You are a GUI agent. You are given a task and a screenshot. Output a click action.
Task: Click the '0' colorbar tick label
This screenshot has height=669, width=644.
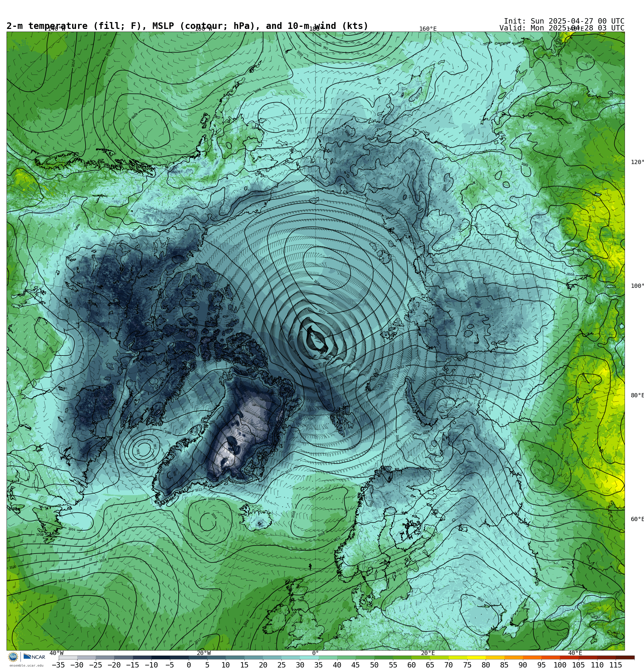[x=189, y=665]
